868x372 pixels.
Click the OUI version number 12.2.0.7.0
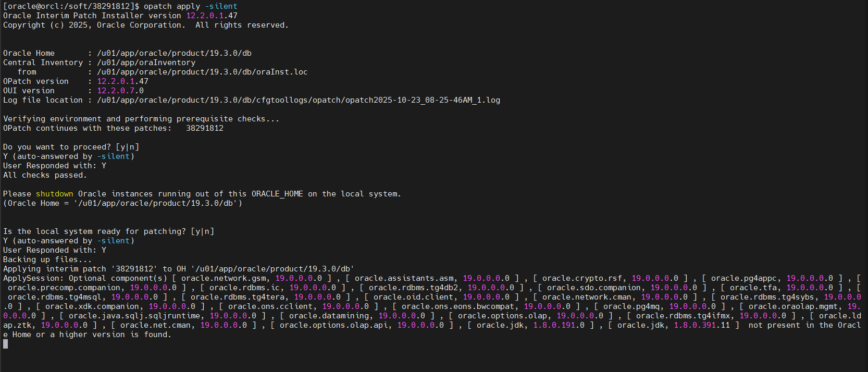tap(120, 91)
